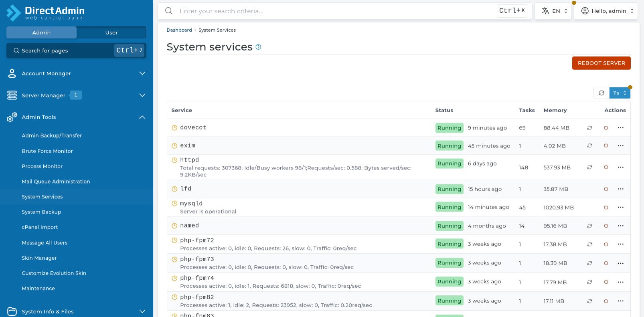Focus the top search criteria field
The width and height of the screenshot is (644, 317).
335,11
